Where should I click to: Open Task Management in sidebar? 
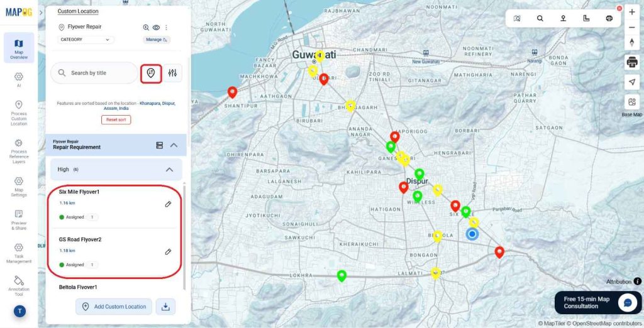[19, 251]
